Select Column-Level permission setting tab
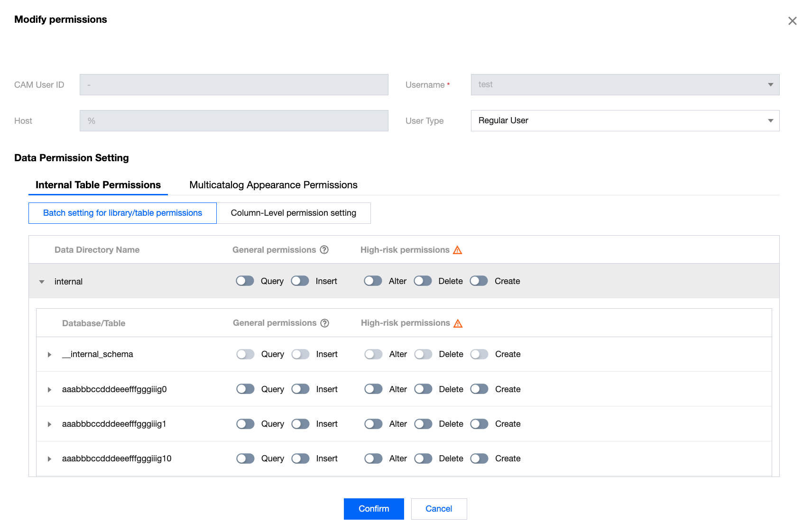Screen dimensions: 812x532 (x=293, y=213)
